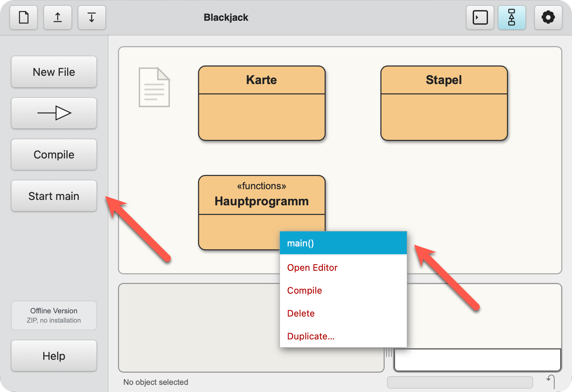Click the New File button
Viewport: 572px width, 392px height.
point(54,72)
